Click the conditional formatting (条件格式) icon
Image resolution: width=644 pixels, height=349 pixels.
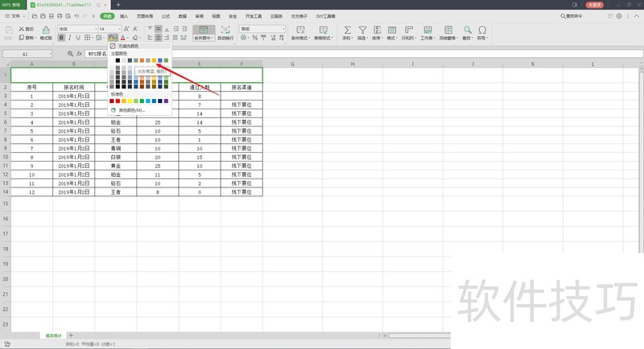300,30
